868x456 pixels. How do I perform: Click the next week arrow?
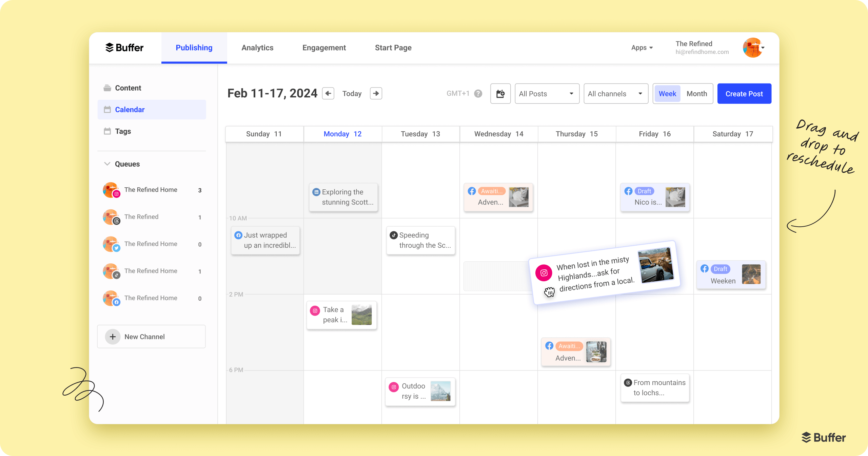click(376, 93)
